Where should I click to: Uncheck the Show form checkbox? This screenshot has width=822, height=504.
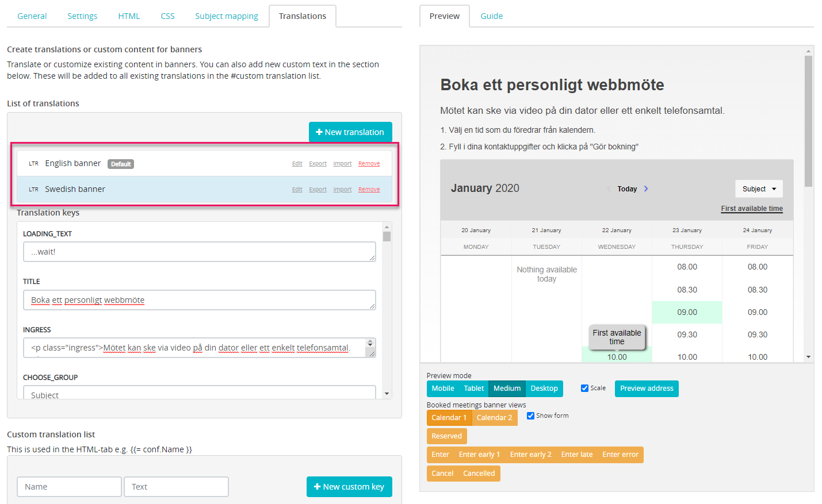click(530, 416)
